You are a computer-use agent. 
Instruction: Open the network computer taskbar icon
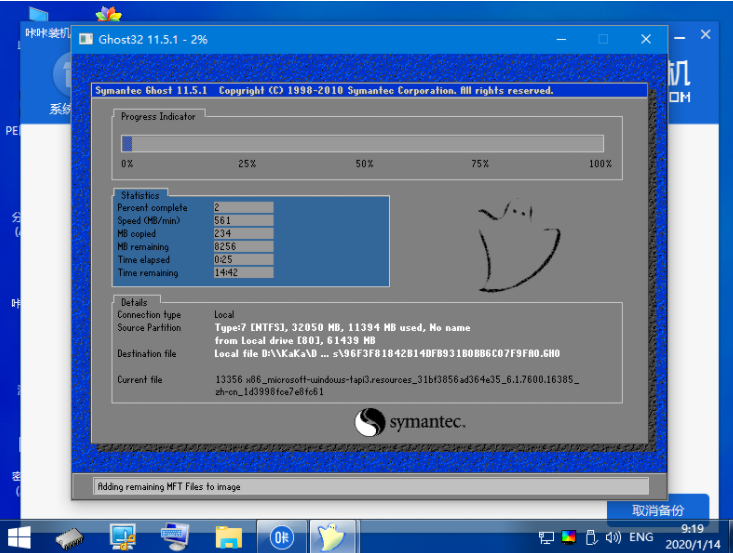pyautogui.click(x=124, y=536)
